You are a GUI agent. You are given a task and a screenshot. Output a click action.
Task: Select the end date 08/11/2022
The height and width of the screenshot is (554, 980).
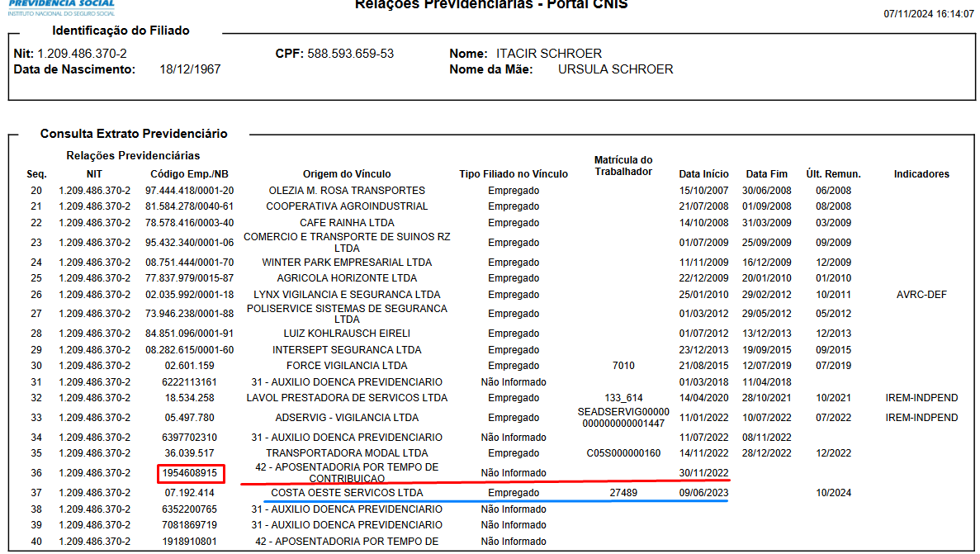click(x=767, y=438)
